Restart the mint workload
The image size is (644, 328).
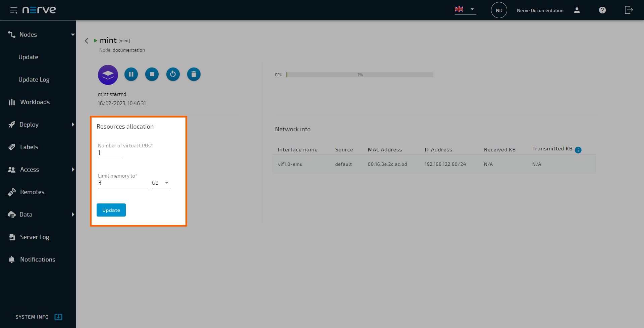(x=173, y=74)
